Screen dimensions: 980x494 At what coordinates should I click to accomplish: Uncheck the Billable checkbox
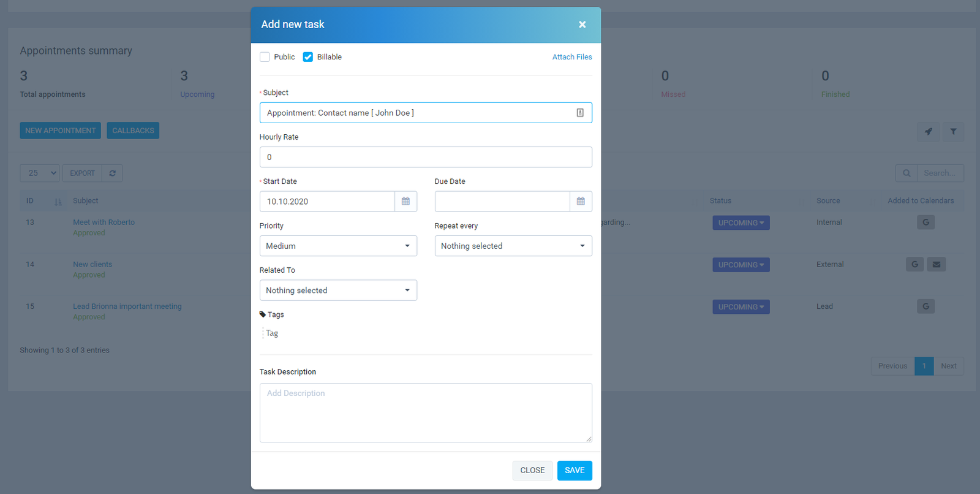coord(308,57)
